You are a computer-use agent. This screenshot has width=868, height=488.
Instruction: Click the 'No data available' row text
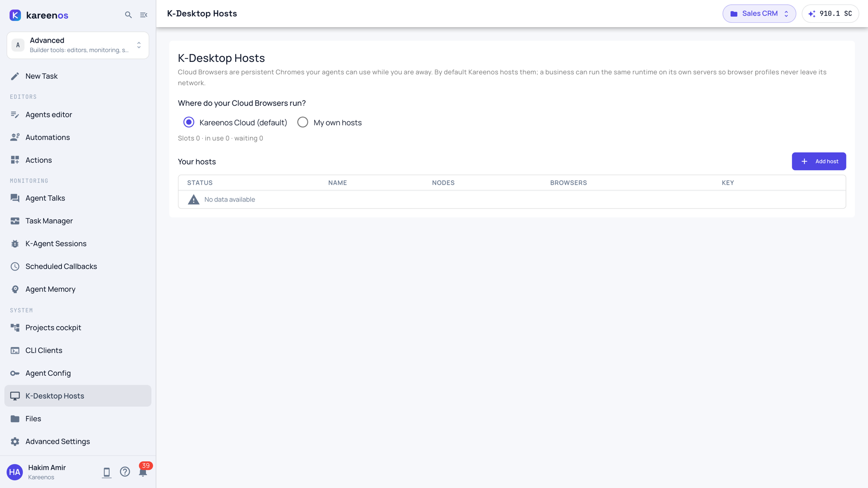[230, 200]
